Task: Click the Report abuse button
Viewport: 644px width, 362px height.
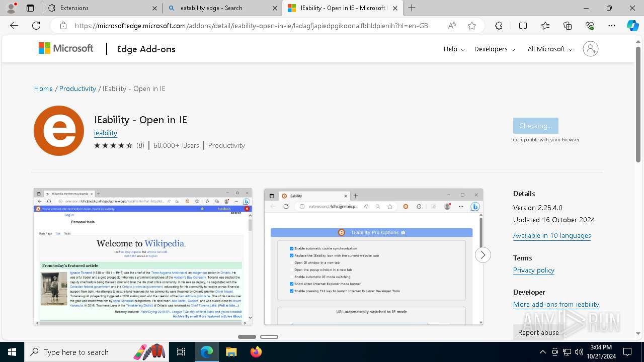Action: click(538, 332)
